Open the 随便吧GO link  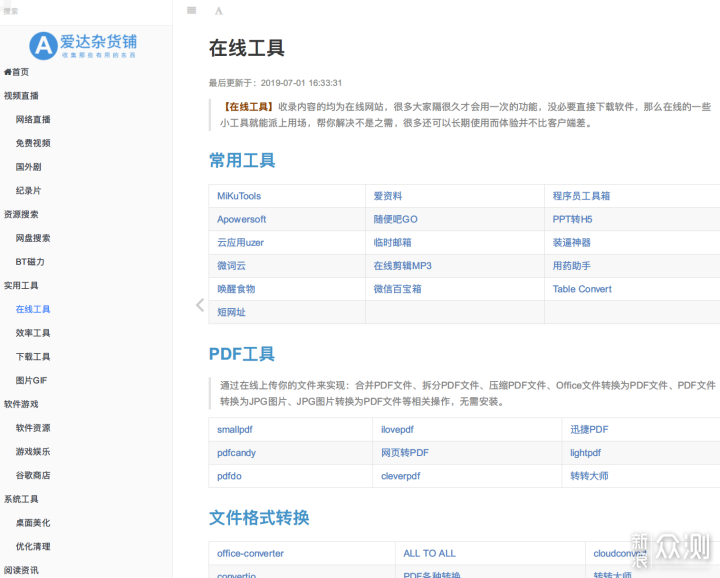[x=395, y=219]
